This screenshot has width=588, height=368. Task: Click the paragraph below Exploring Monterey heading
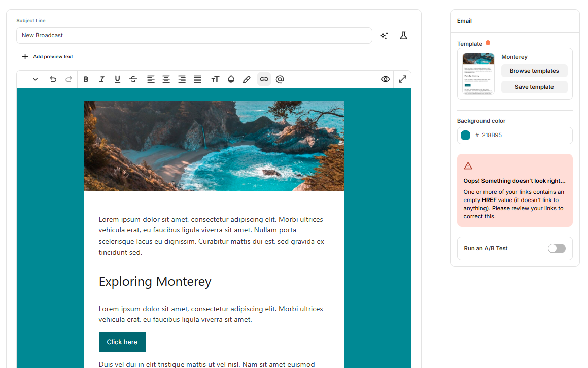pos(211,314)
